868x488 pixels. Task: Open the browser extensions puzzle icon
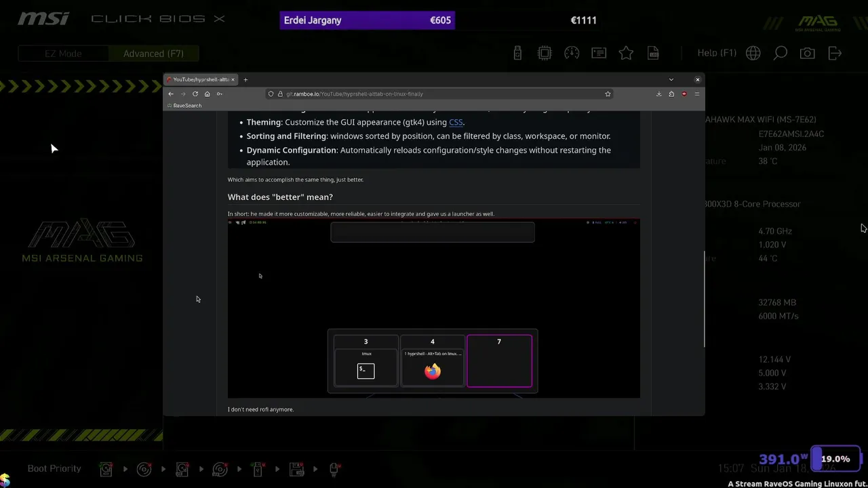pyautogui.click(x=671, y=94)
